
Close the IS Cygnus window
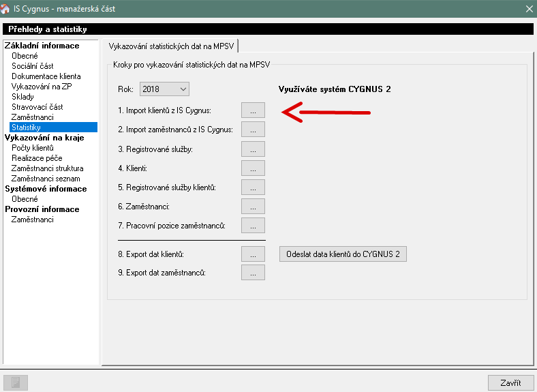[529, 9]
